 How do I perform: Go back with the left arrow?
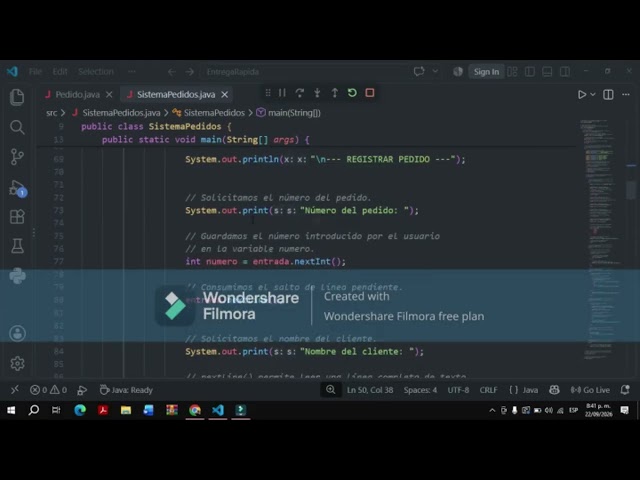pyautogui.click(x=172, y=72)
